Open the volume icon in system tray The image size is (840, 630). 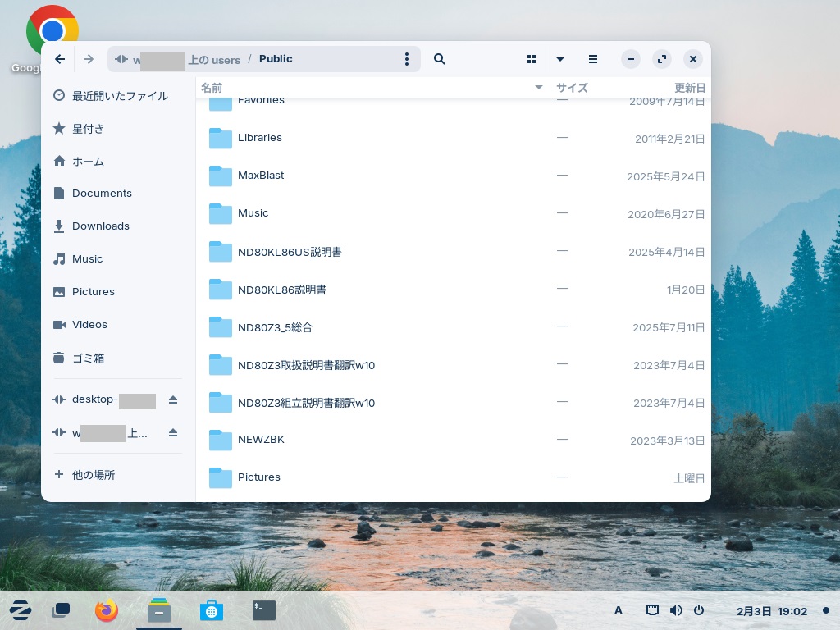(x=676, y=610)
